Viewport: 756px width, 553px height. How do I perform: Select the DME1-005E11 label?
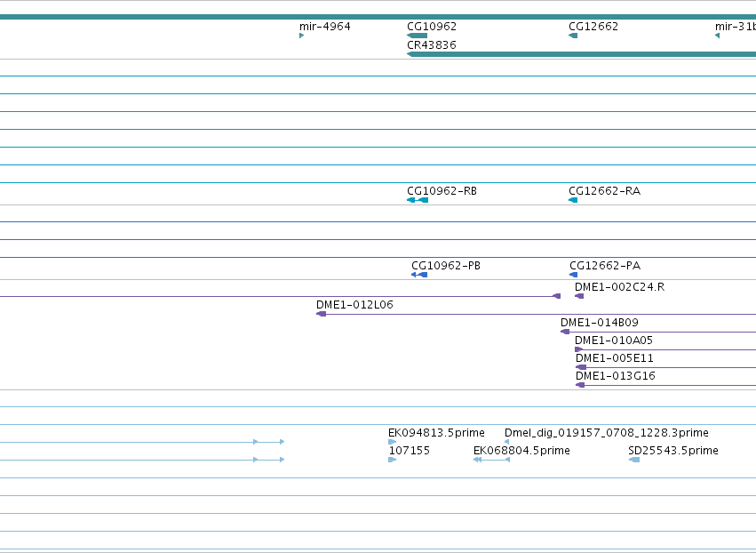click(614, 358)
